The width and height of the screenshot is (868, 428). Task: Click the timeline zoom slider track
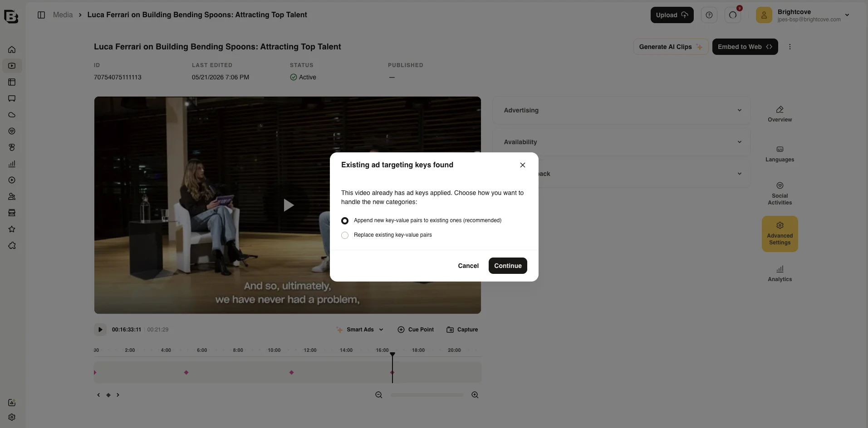click(x=427, y=395)
